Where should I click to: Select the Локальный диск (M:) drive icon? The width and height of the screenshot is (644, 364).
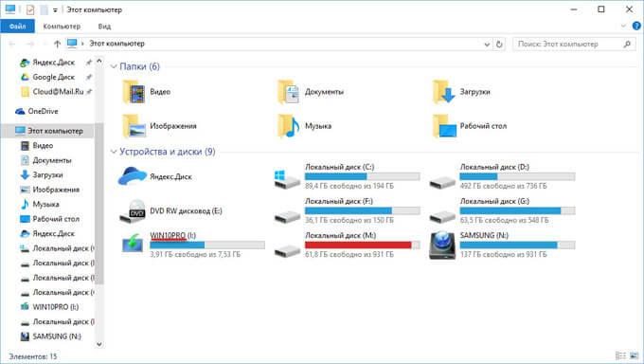pos(287,250)
